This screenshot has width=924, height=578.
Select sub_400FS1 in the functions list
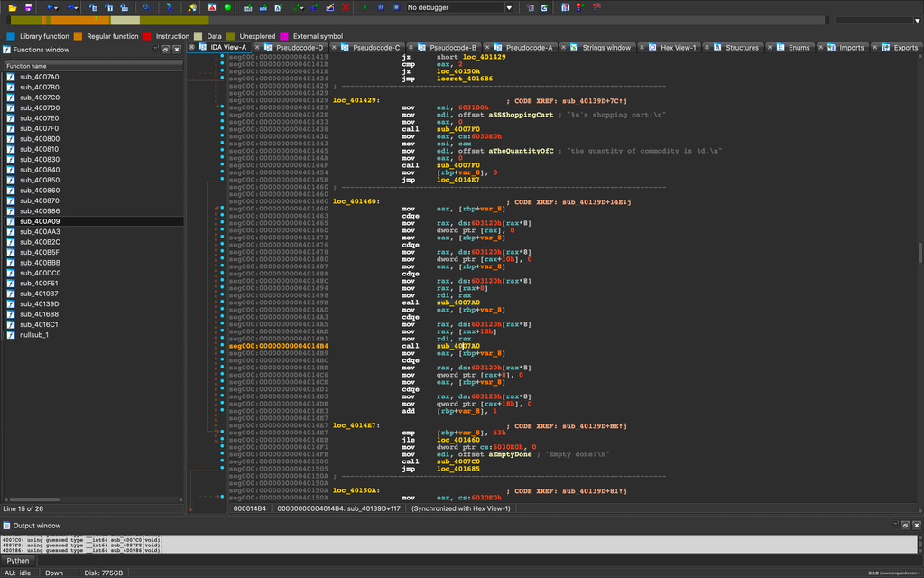point(39,283)
